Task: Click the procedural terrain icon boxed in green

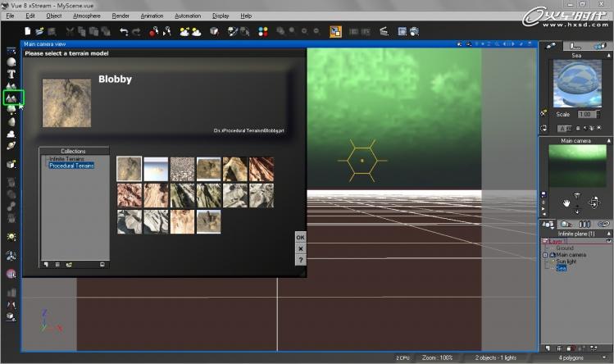Action: click(x=13, y=98)
